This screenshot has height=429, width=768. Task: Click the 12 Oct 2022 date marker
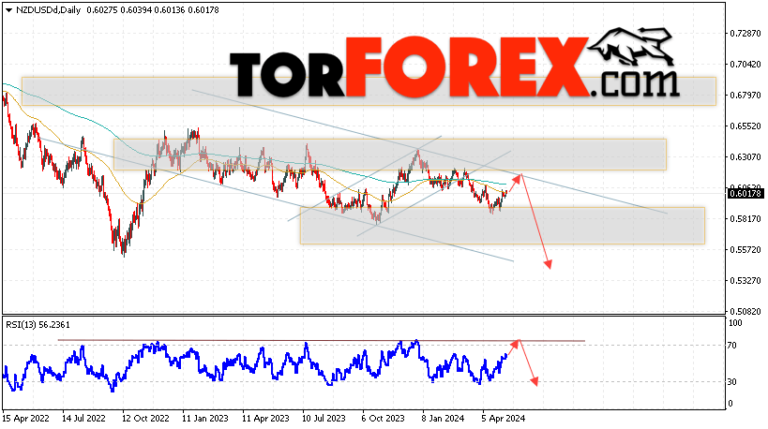145,419
